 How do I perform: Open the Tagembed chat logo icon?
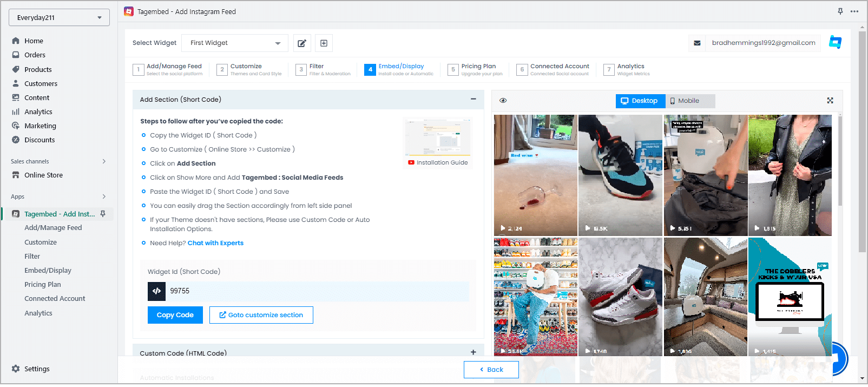tap(835, 42)
